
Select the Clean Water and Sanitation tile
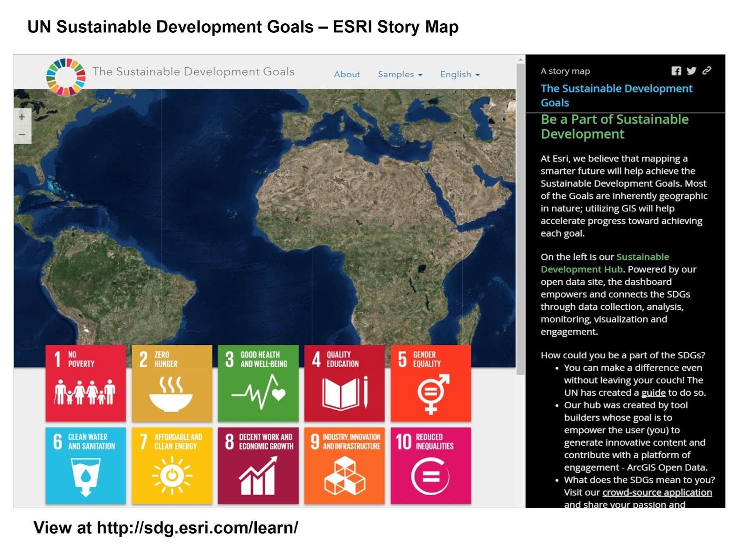click(85, 466)
